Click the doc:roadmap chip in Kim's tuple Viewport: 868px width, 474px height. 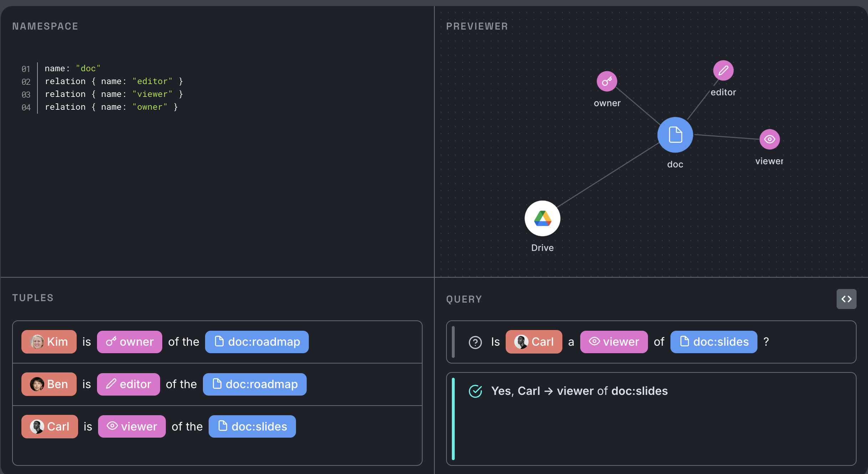257,342
